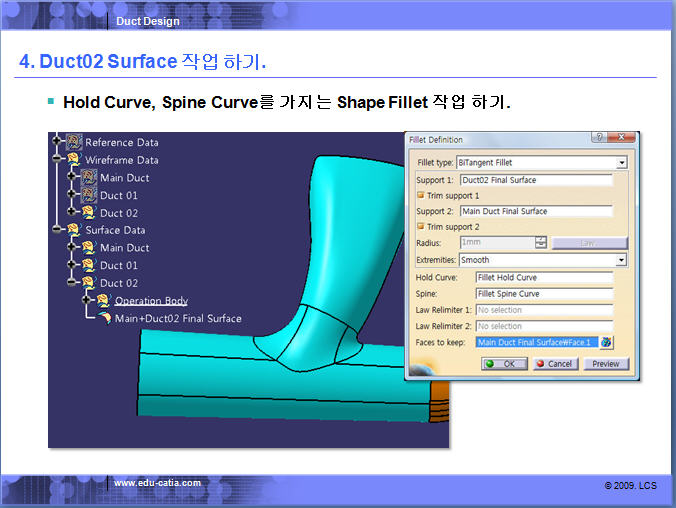Open the Fillet type dropdown

click(621, 162)
